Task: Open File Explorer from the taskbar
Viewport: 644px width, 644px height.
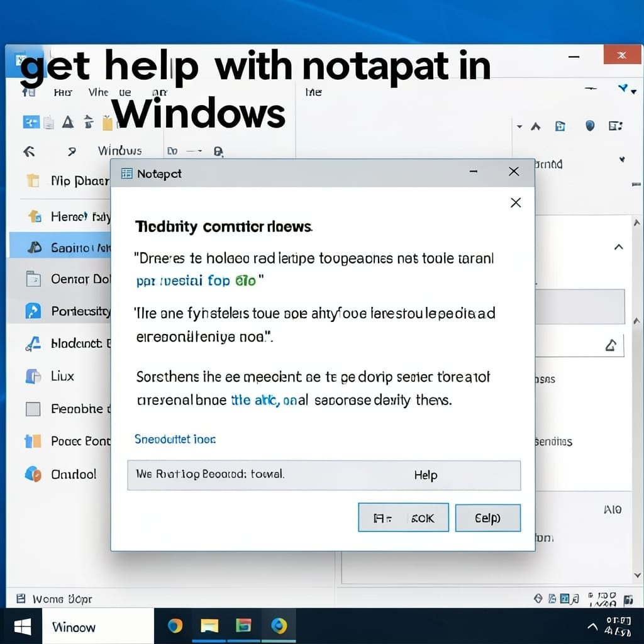Action: [209, 626]
